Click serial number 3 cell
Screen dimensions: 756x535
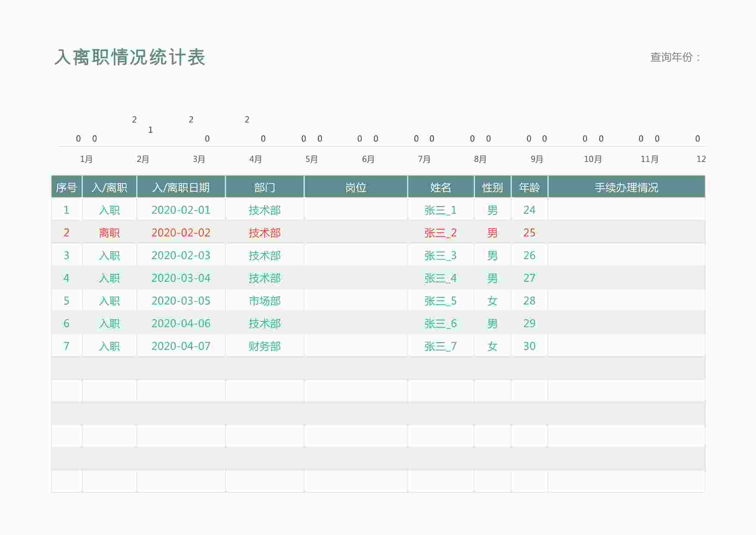[x=66, y=255]
